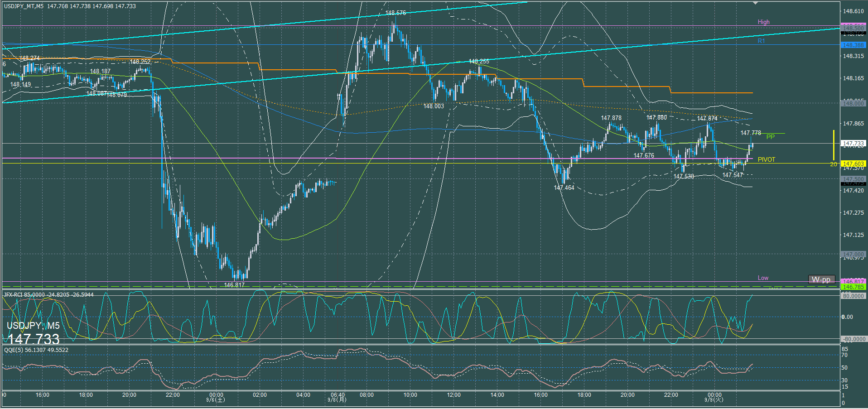
Task: Click the 80.0000 RCI level tag
Action: (853, 296)
